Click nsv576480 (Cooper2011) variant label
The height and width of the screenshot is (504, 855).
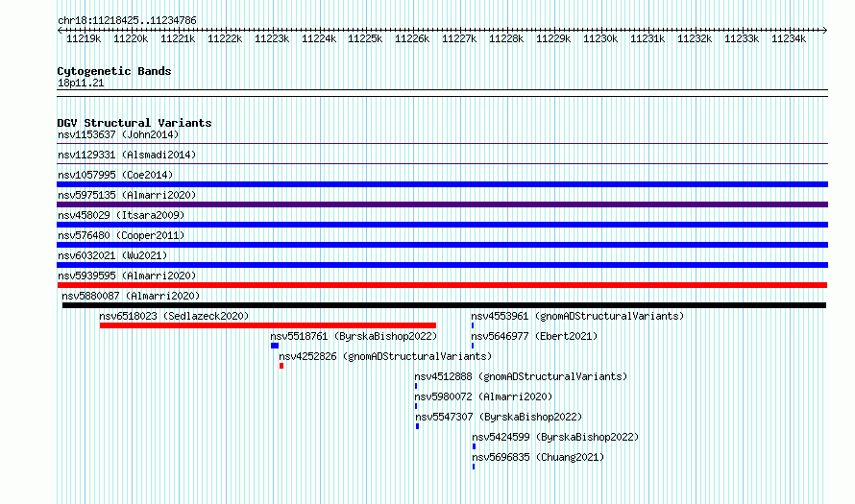[x=121, y=235]
